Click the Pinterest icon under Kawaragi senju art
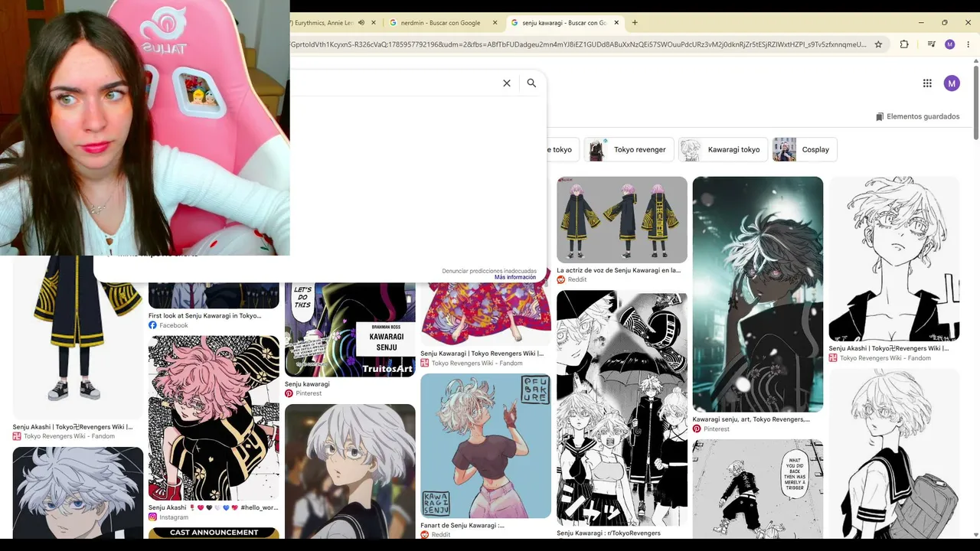The width and height of the screenshot is (980, 551). pyautogui.click(x=697, y=429)
